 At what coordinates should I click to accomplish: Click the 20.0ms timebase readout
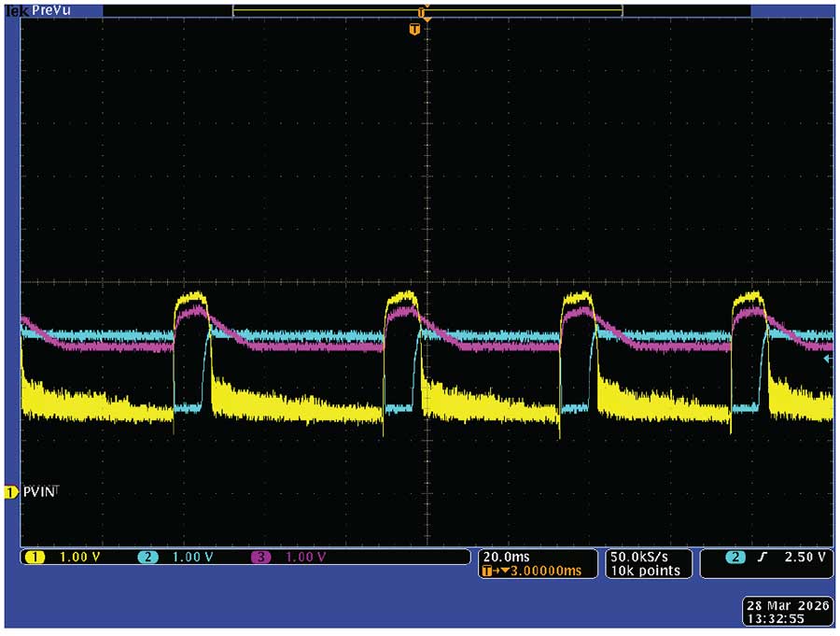point(506,558)
